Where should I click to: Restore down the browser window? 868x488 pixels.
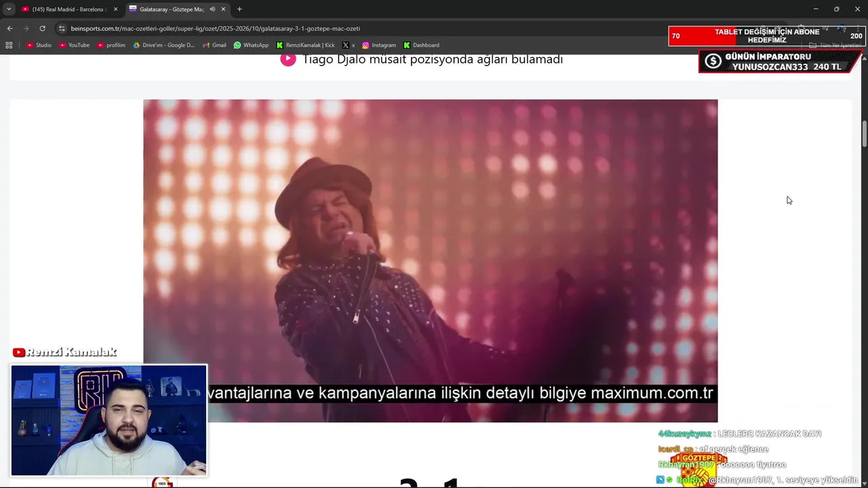[x=836, y=9]
